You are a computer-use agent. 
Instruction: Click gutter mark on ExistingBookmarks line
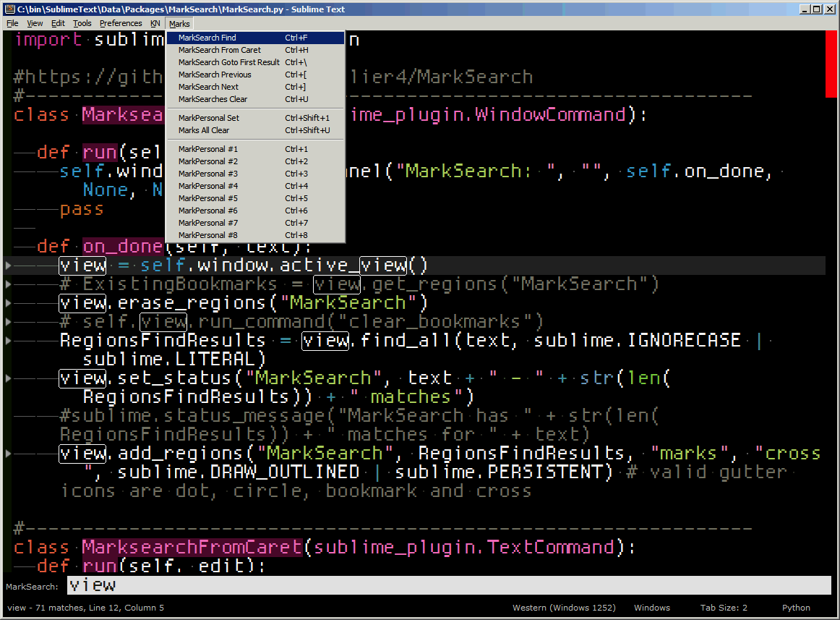[x=8, y=284]
